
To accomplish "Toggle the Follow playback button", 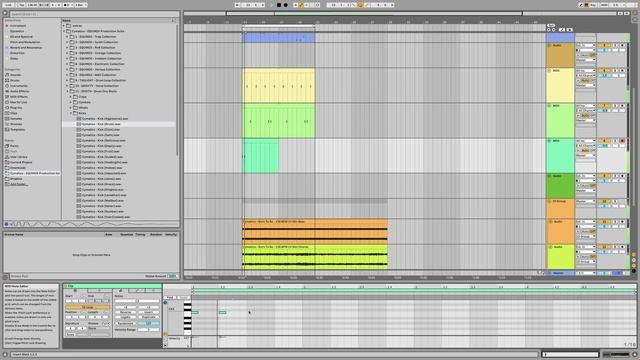I will tap(237, 5).
